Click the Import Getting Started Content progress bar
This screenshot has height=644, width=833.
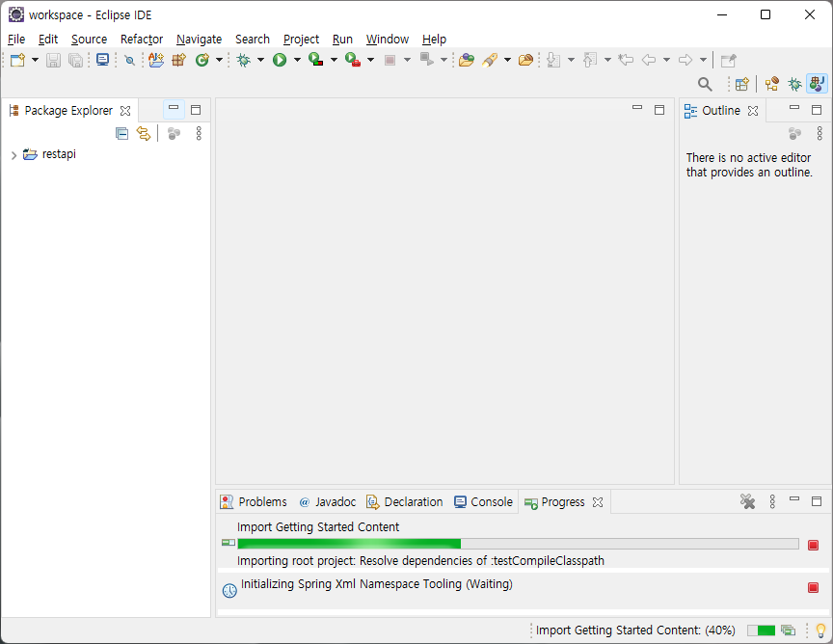point(518,544)
